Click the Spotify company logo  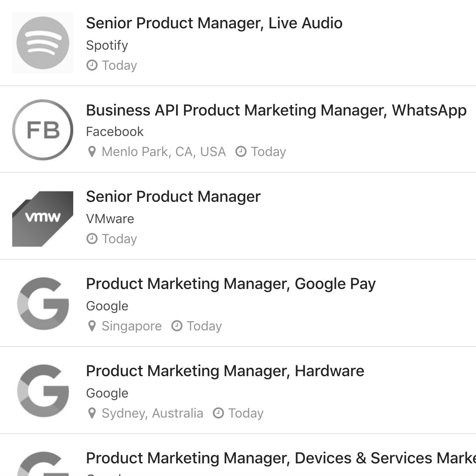(42, 43)
